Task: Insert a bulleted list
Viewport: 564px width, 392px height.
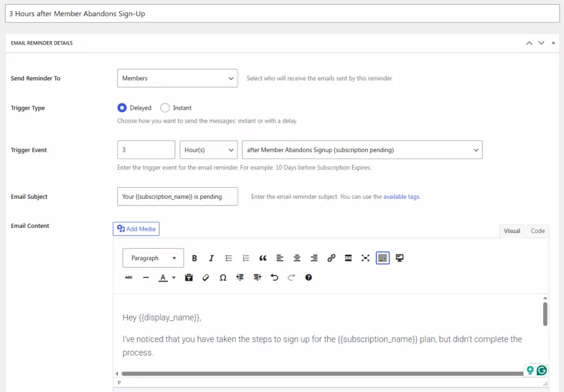Action: click(x=229, y=258)
